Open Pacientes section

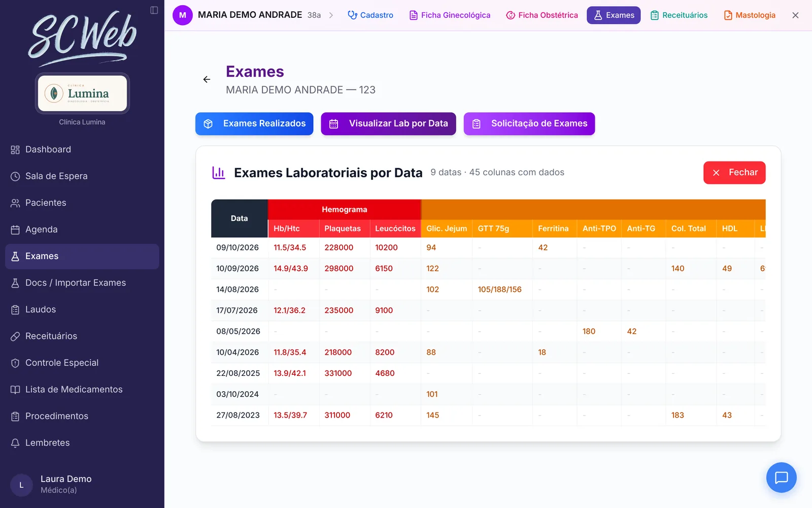tap(82, 203)
